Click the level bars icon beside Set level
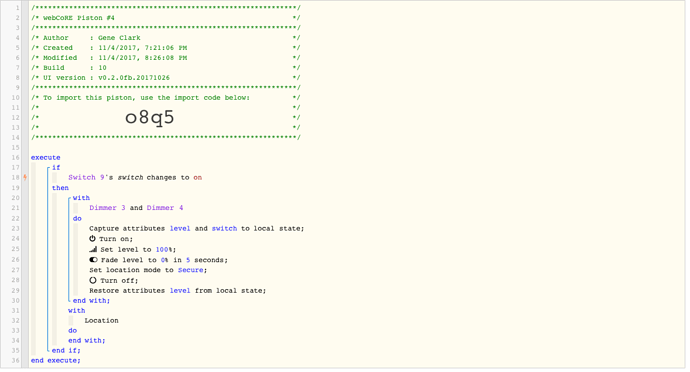This screenshot has width=690, height=372. pos(93,249)
